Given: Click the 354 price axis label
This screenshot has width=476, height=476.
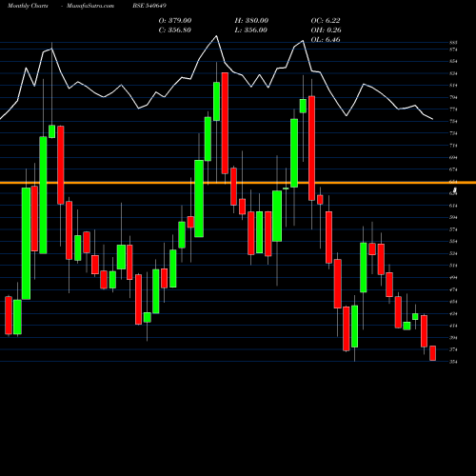Looking at the screenshot, I should point(453,362).
